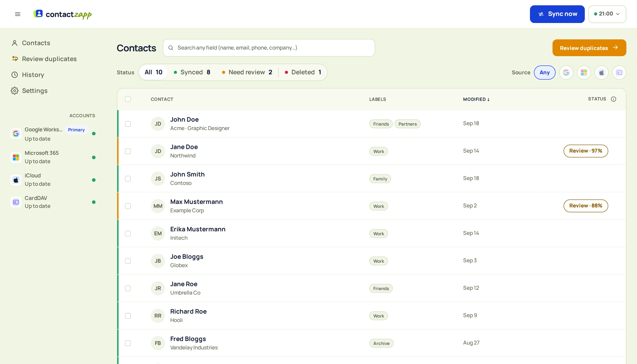Viewport: 637px width, 364px height.
Task: Open Erika Mustermann's contact name
Action: click(198, 229)
